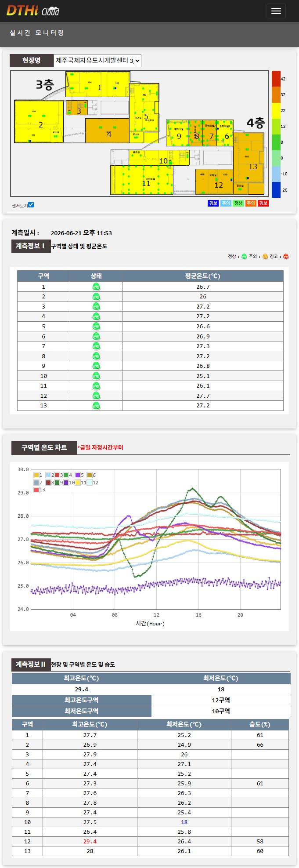Click zone 13 green status icon

(x=96, y=406)
